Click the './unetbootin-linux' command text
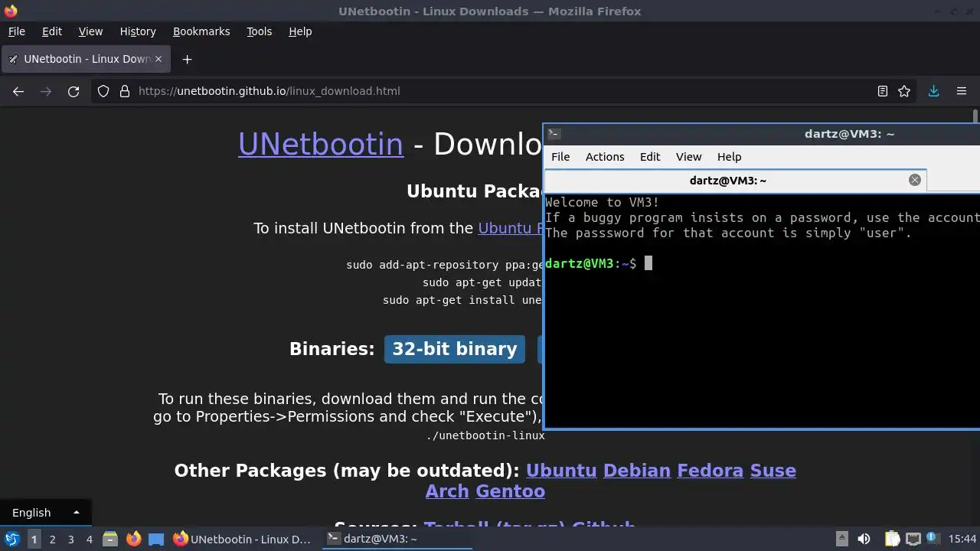This screenshot has width=980, height=551. [x=485, y=435]
